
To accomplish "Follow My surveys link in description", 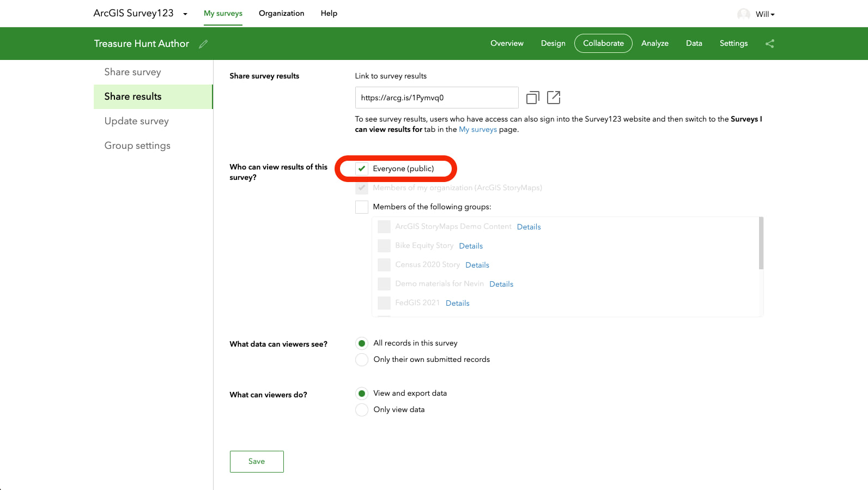I will point(478,130).
